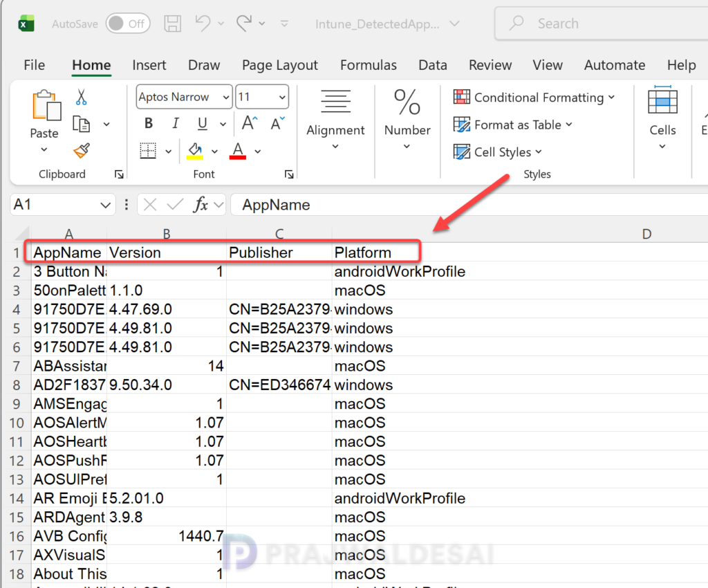Click the Insert Function fx icon
708x588 pixels.
[x=201, y=205]
